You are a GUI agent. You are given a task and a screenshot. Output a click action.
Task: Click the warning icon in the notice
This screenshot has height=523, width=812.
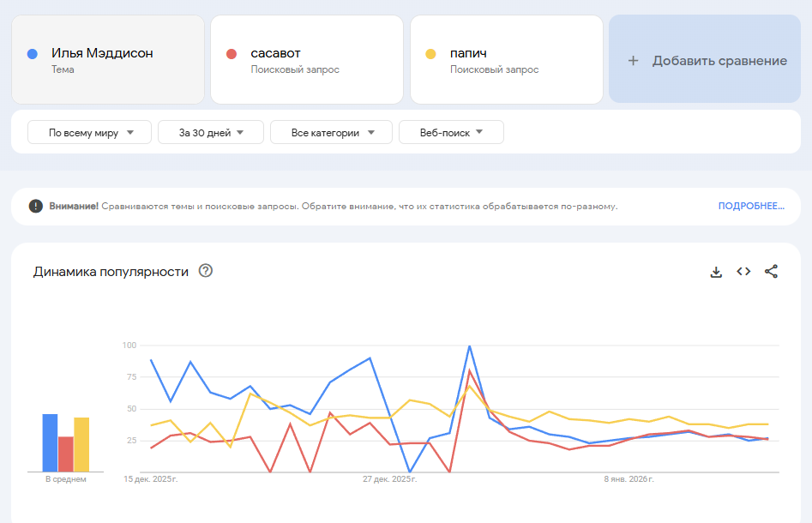coord(35,206)
